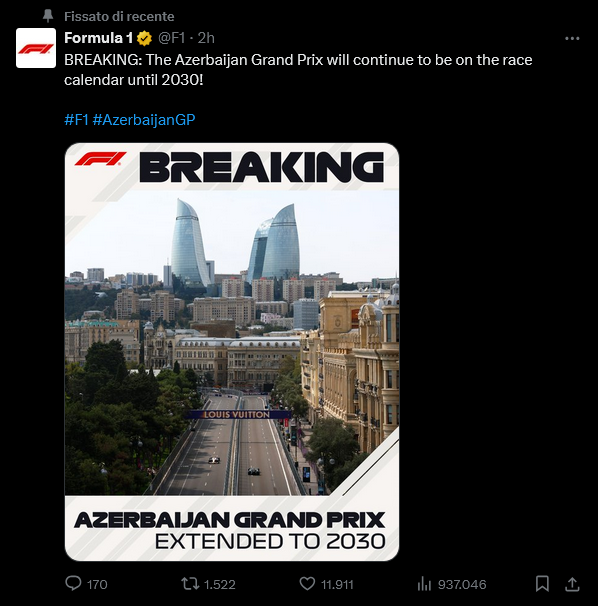Repost the tweet via retweet icon
Viewport: 598px width, 606px height.
190,584
